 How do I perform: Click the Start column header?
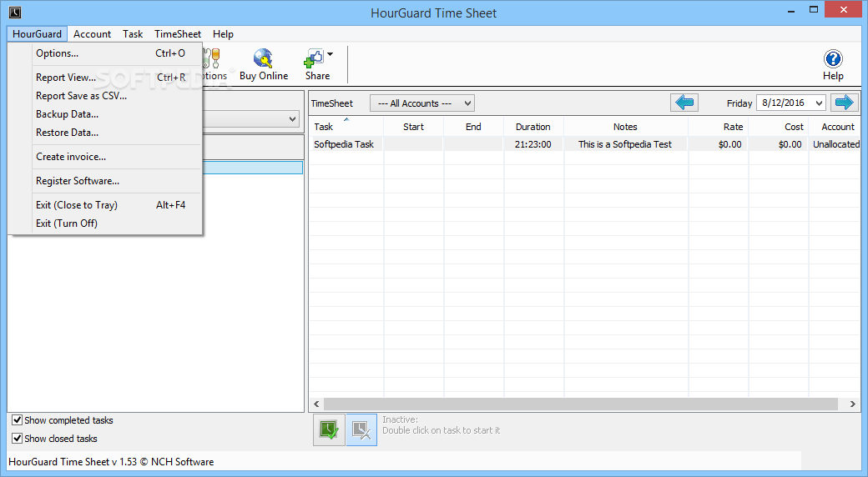pyautogui.click(x=413, y=127)
